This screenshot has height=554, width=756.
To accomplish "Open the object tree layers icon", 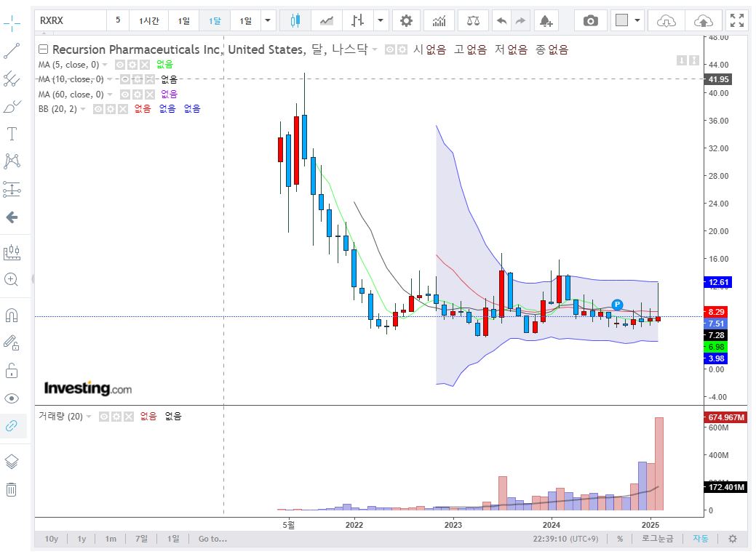I will (x=12, y=462).
